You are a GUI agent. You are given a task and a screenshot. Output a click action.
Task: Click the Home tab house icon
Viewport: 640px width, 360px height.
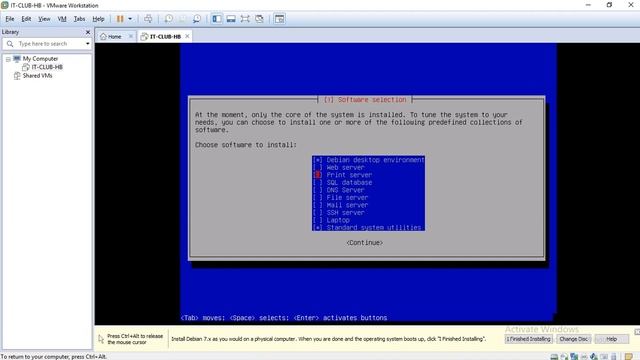[x=103, y=36]
